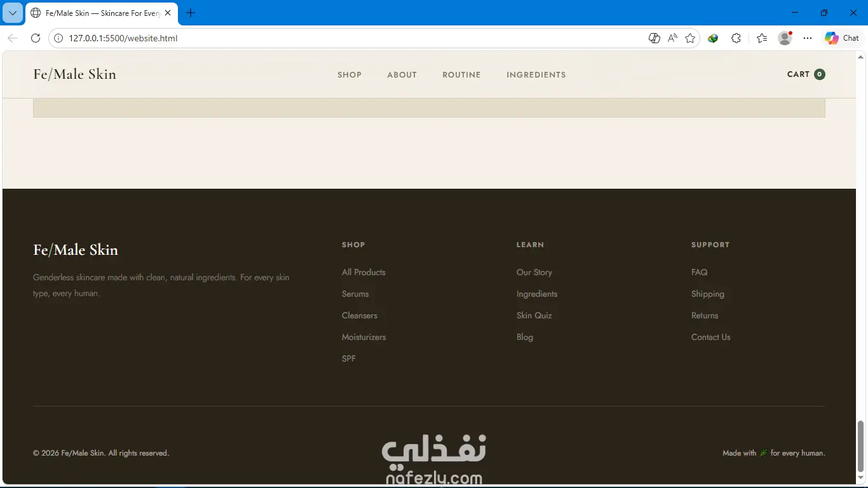The width and height of the screenshot is (868, 488).
Task: Open the All Products footer link
Action: 363,272
